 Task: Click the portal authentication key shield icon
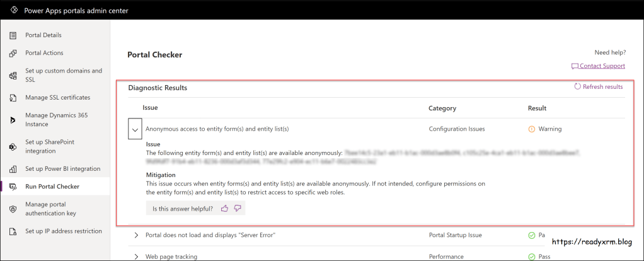13,209
